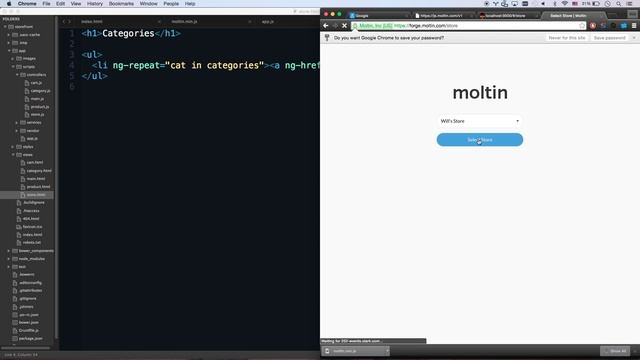640x360 pixels.
Task: Expand the .sass-cache folder
Action: 9,35
